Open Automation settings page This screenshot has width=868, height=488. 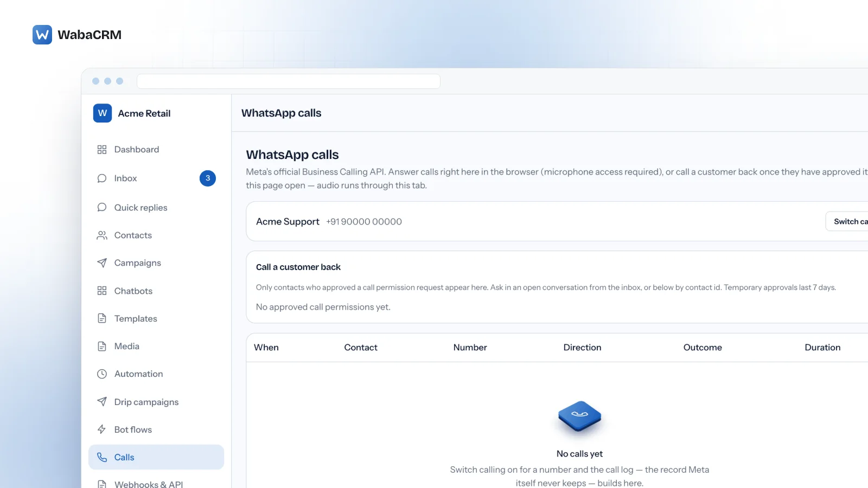pos(156,374)
